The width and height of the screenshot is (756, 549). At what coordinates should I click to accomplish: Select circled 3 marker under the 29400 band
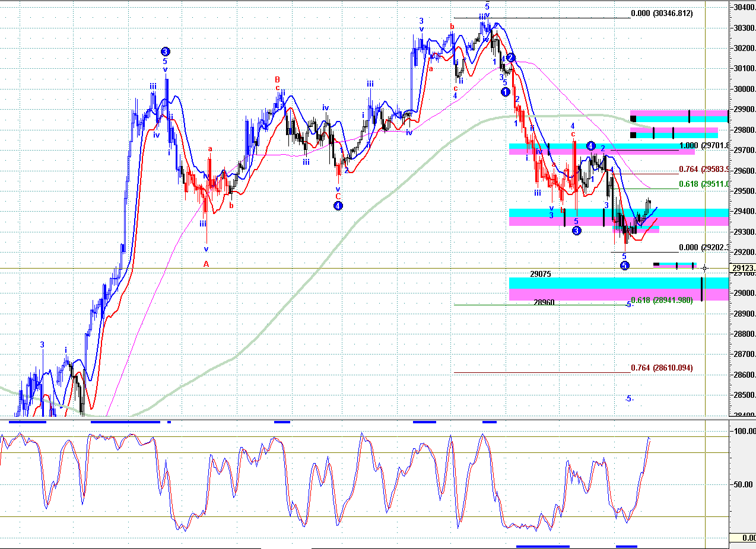coord(576,231)
